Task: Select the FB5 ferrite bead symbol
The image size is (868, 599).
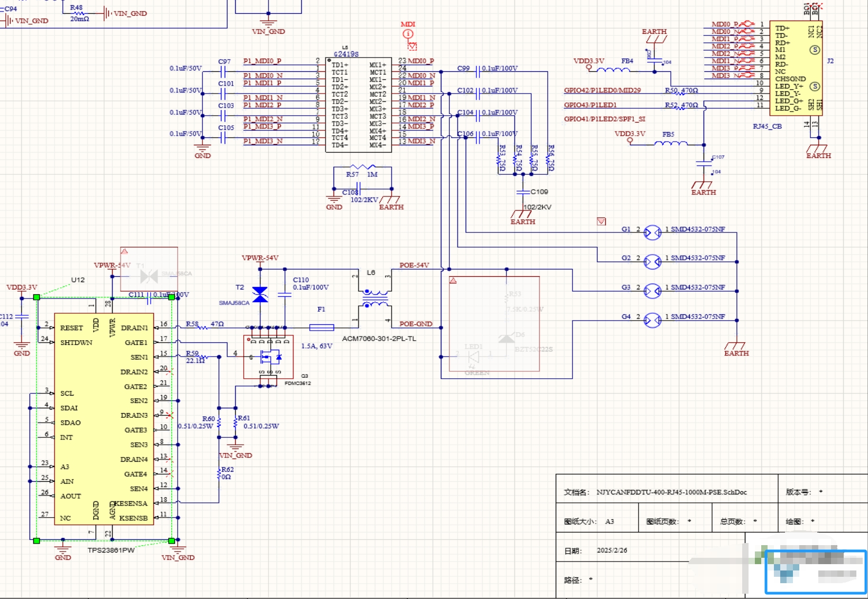Action: (671, 143)
